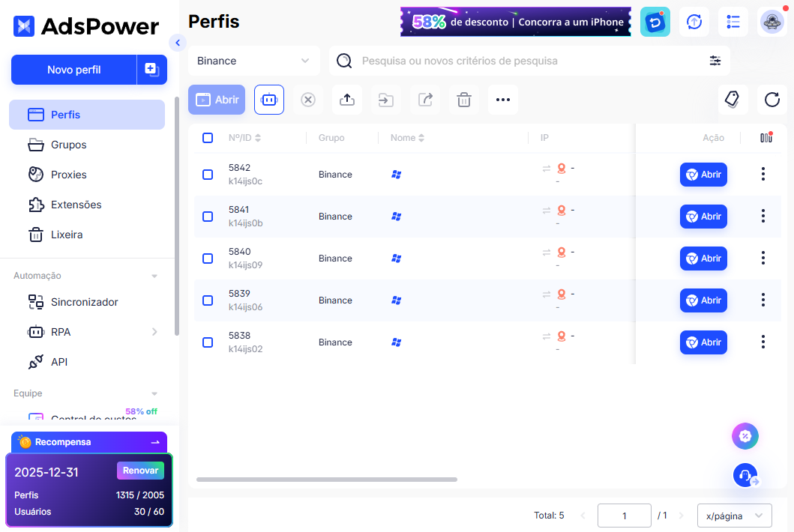Click the batch create profile icon
Viewport: 794px width, 532px height.
point(152,70)
